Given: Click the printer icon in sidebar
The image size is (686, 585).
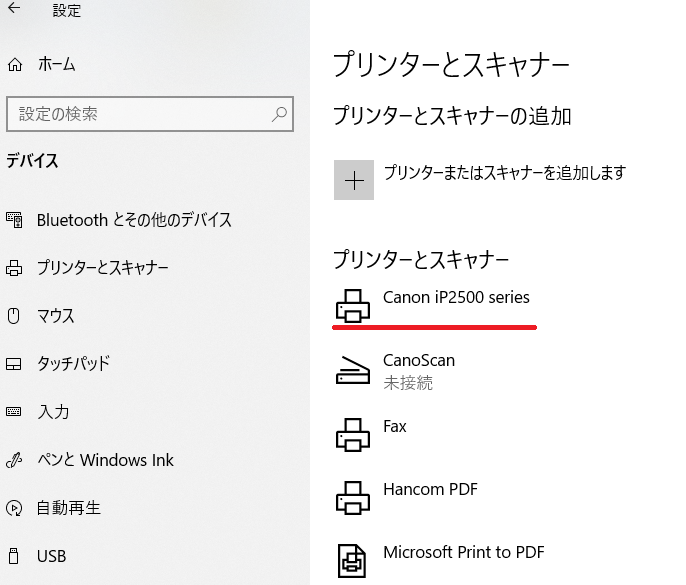Looking at the screenshot, I should (x=14, y=268).
